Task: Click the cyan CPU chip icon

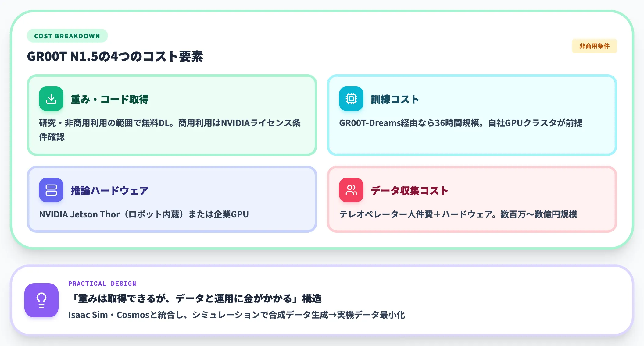Action: pyautogui.click(x=351, y=99)
